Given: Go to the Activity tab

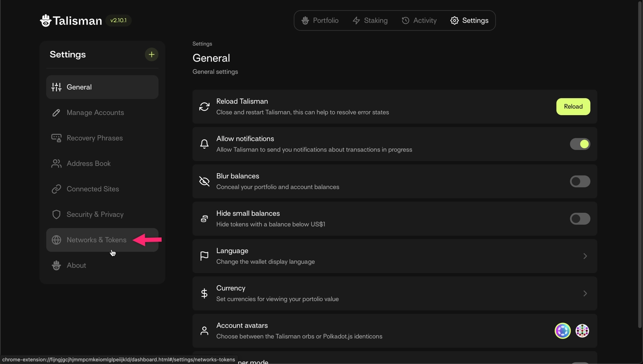Looking at the screenshot, I should coord(419,20).
